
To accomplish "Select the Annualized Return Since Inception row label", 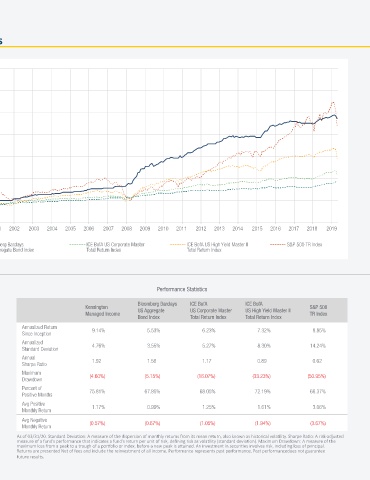I will pyautogui.click(x=39, y=330).
